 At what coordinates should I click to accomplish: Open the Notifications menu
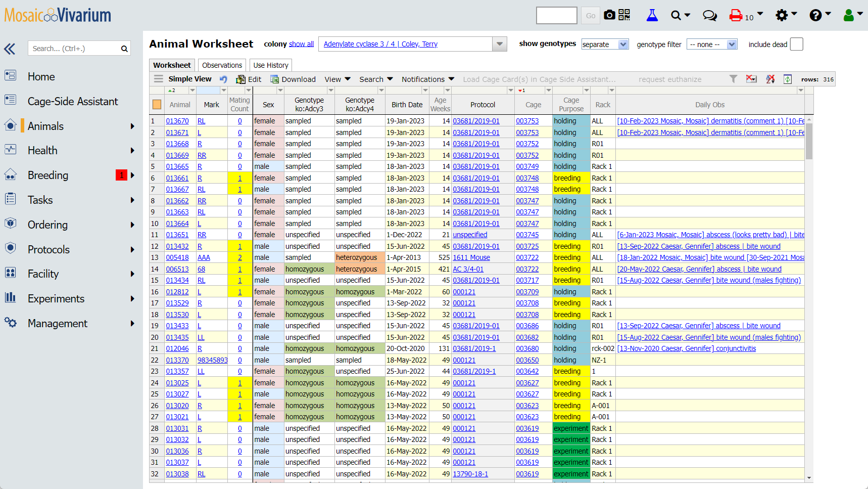coord(428,79)
